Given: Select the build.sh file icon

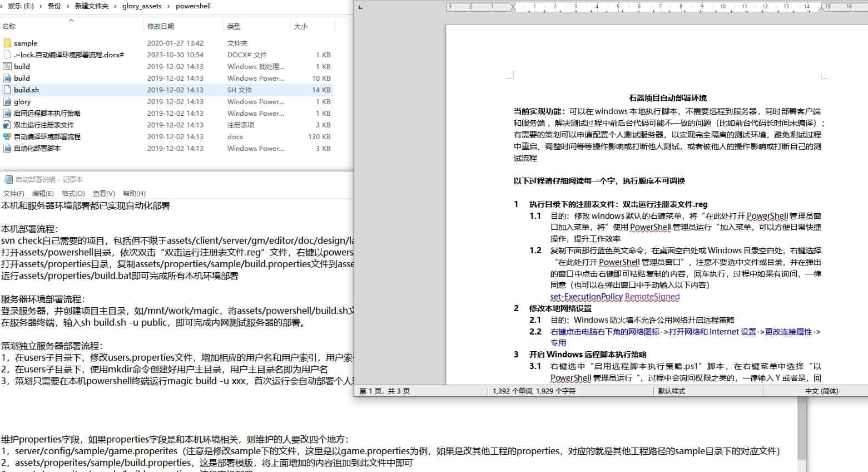Looking at the screenshot, I should point(7,90).
